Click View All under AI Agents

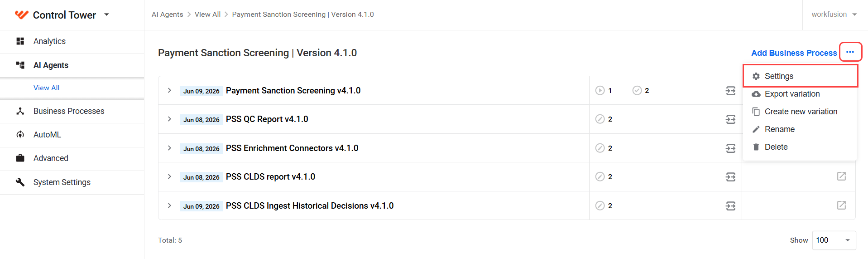pyautogui.click(x=46, y=88)
